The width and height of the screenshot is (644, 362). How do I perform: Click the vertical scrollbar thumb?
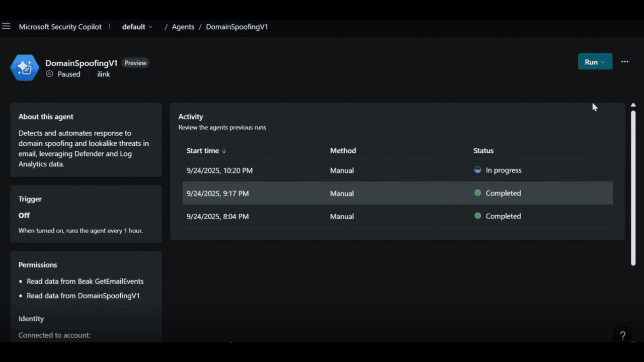point(633,187)
